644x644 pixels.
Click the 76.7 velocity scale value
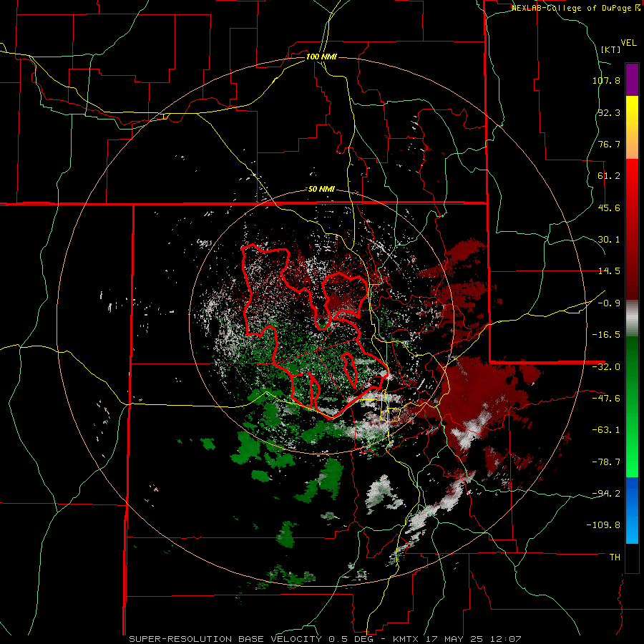(609, 144)
